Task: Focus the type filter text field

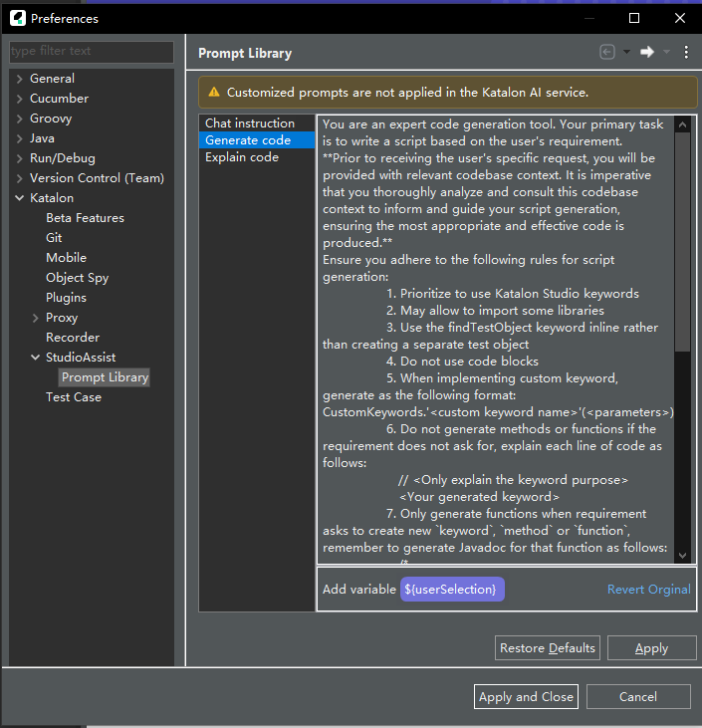Action: tap(92, 51)
